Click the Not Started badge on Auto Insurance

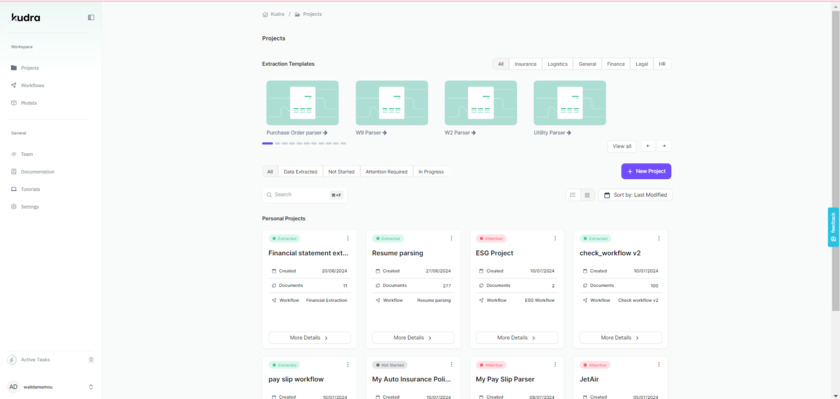click(x=390, y=365)
